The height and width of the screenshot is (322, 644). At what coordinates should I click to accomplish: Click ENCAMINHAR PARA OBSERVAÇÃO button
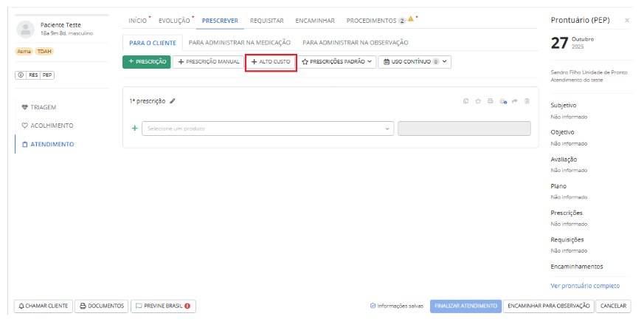point(549,306)
